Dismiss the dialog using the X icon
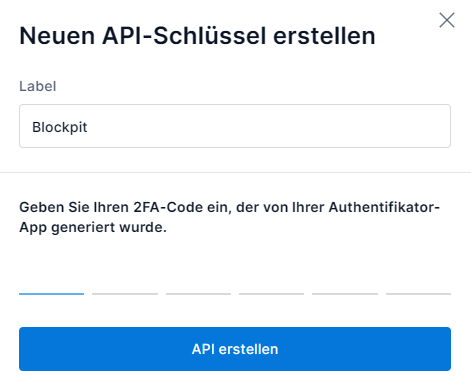The width and height of the screenshot is (471, 392). (447, 20)
